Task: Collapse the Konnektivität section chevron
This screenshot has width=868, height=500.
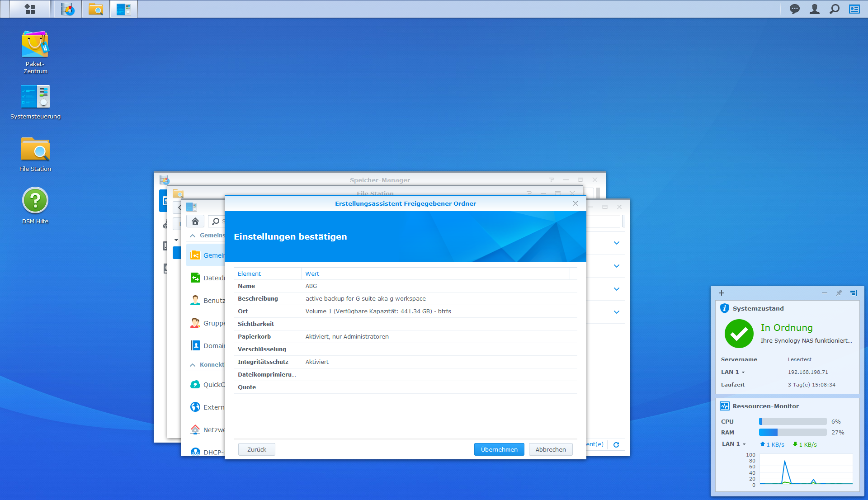Action: pos(193,365)
